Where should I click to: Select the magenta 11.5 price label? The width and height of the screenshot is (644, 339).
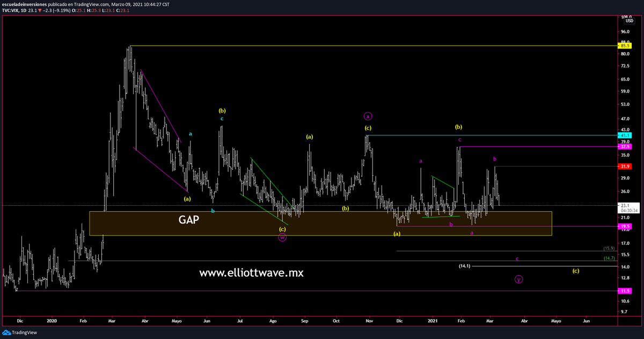625,291
